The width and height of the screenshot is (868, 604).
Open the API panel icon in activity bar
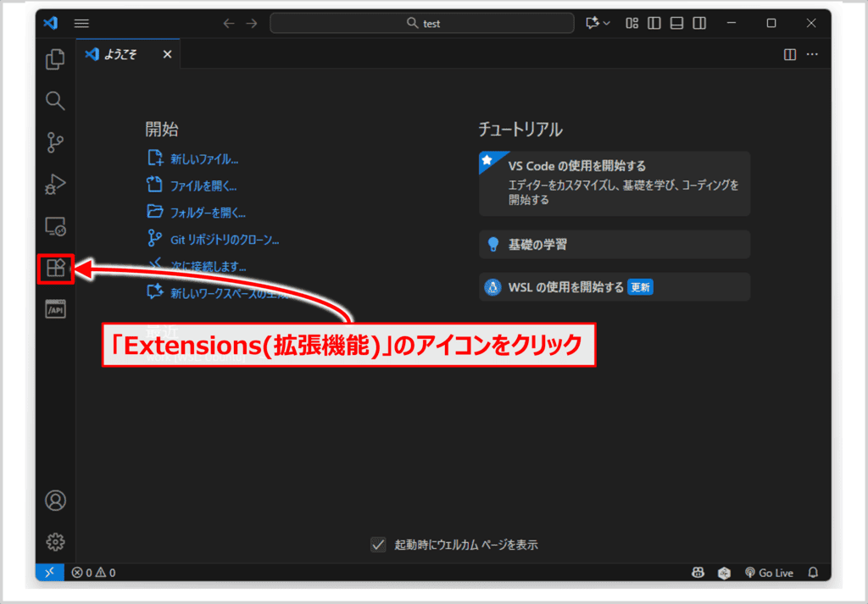click(x=56, y=310)
